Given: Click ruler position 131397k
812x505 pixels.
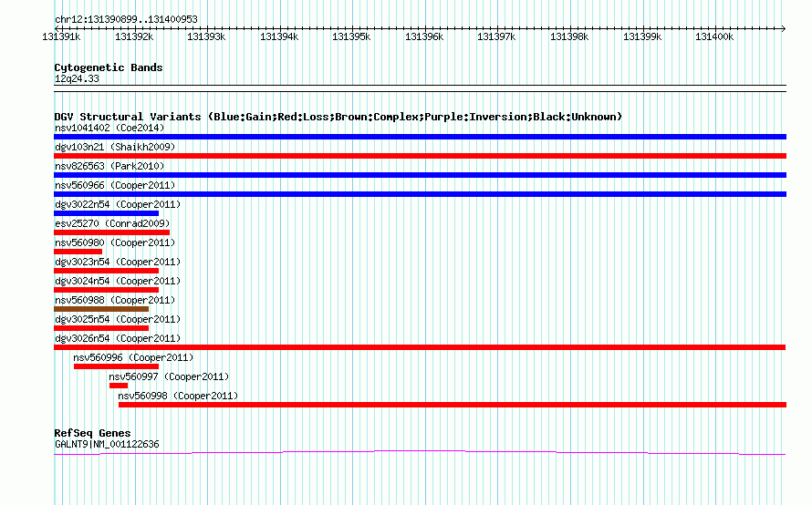Looking at the screenshot, I should click(496, 36).
